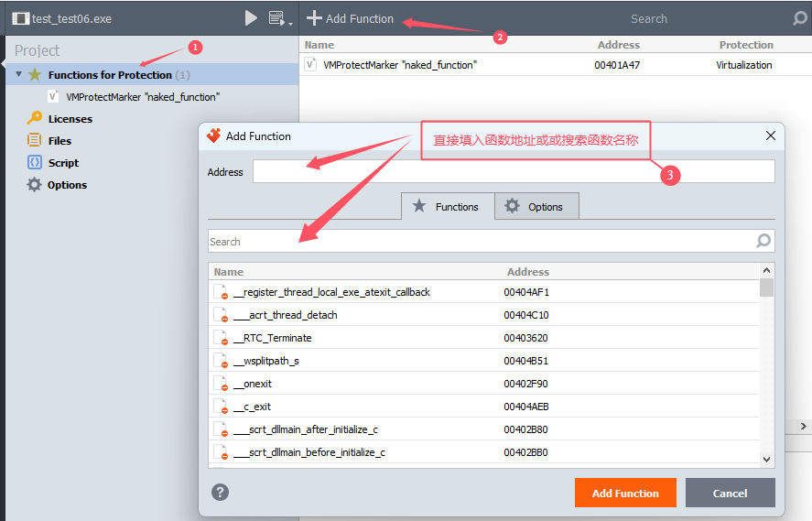812x521 pixels.
Task: Click the help question mark icon in dialog
Action: coord(220,492)
